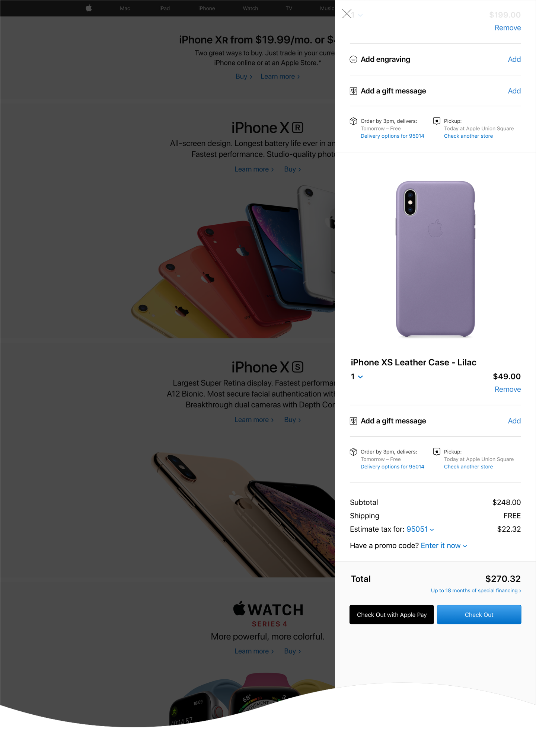Click the gift icon under Leather Case
Image resolution: width=536 pixels, height=756 pixels.
tap(353, 421)
